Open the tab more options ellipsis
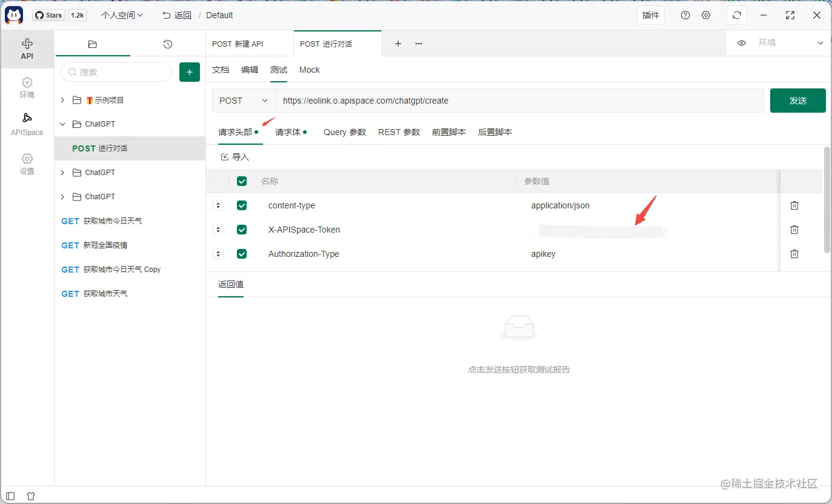The height and width of the screenshot is (504, 832). [x=419, y=44]
